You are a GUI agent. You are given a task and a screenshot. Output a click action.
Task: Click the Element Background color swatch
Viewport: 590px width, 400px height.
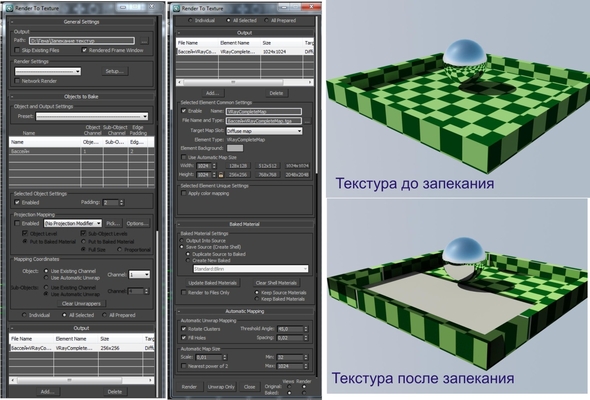[x=235, y=148]
